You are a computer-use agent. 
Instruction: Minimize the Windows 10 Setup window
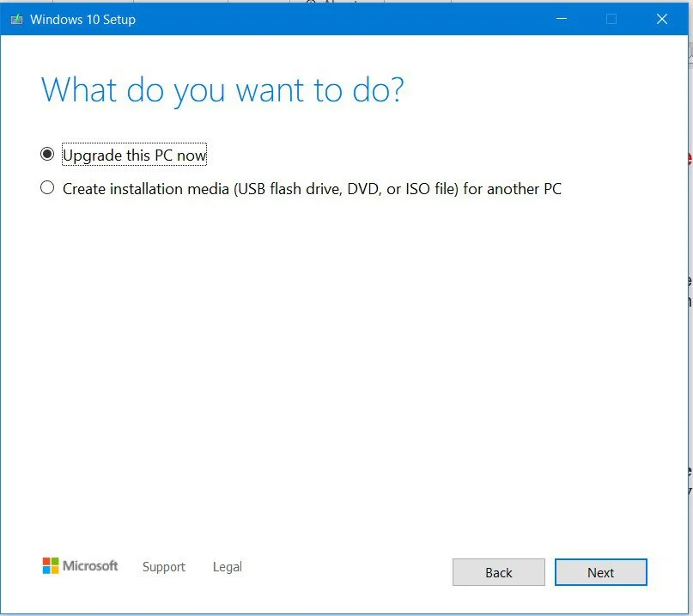coord(562,19)
